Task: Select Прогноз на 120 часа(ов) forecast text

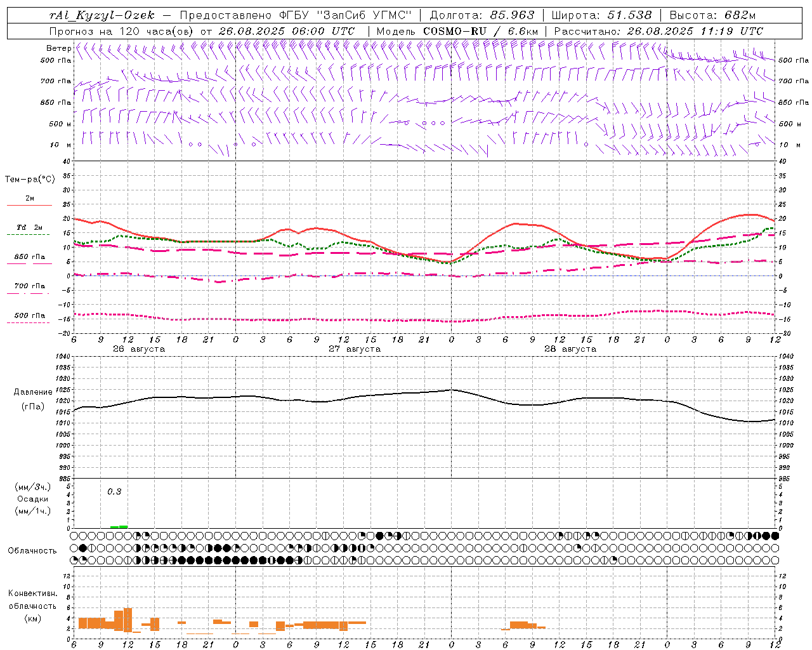Action: click(x=122, y=31)
